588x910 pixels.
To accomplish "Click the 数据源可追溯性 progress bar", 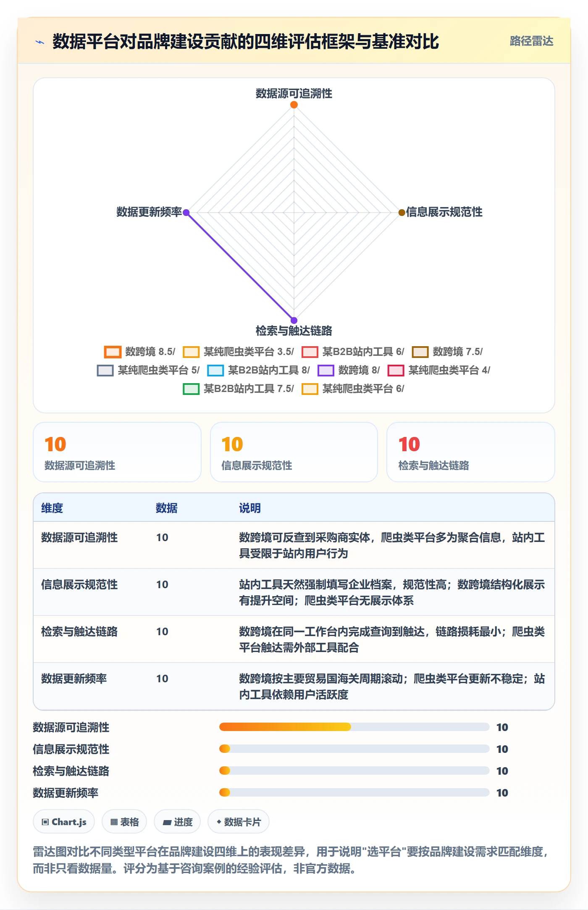I will [x=354, y=727].
